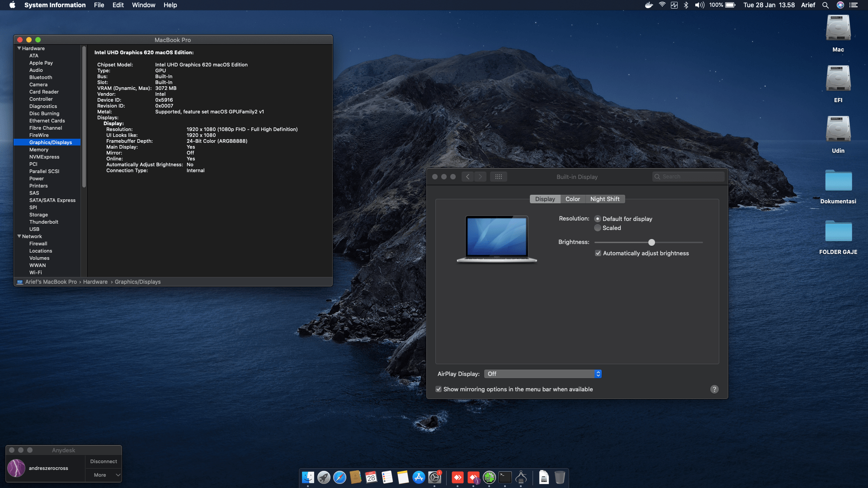
Task: Click Show All grid button in Built-in Display
Action: [498, 177]
